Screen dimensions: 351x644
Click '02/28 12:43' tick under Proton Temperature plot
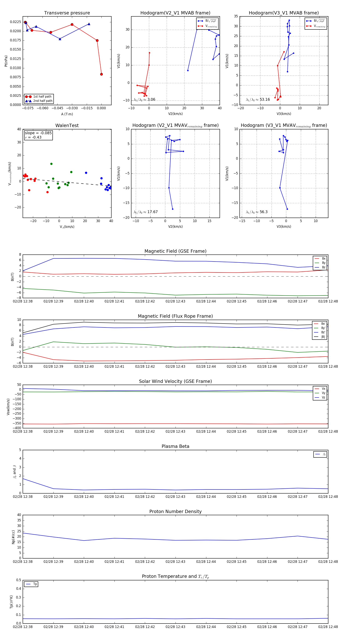click(175, 627)
